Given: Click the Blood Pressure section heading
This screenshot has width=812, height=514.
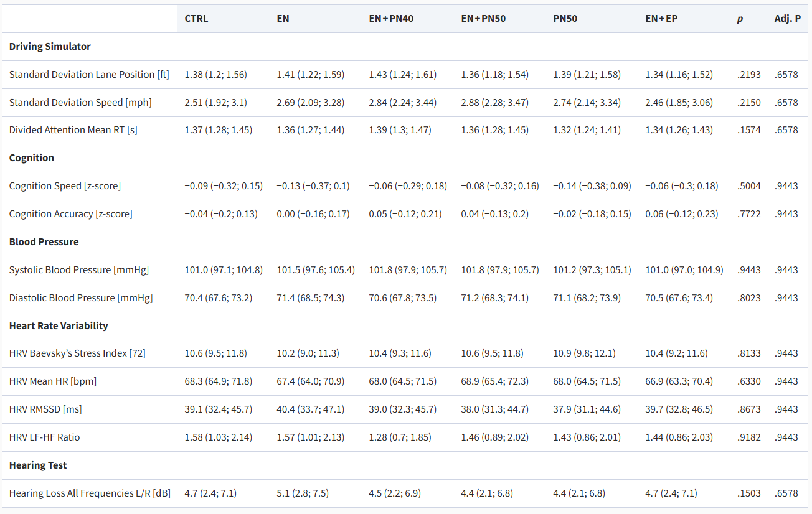Looking at the screenshot, I should point(44,241).
